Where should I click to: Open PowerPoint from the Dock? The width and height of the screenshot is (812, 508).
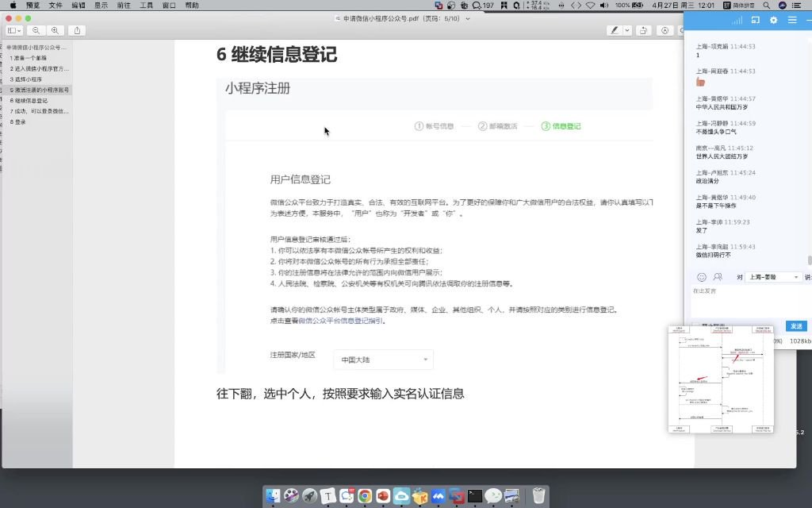tap(383, 496)
